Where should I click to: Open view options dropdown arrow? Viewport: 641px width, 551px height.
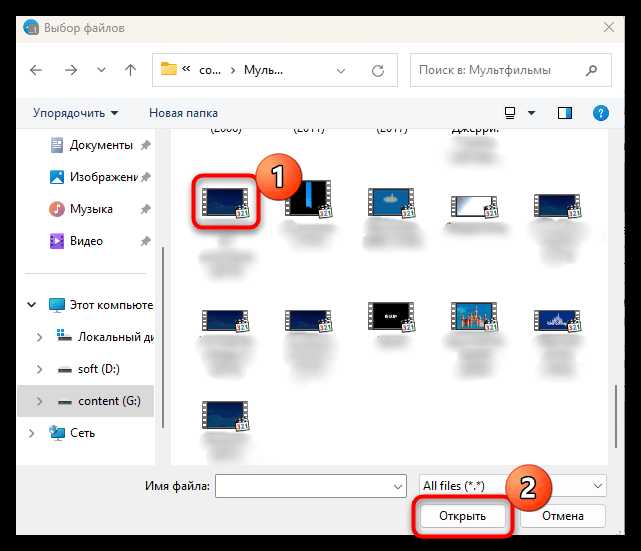click(x=531, y=113)
